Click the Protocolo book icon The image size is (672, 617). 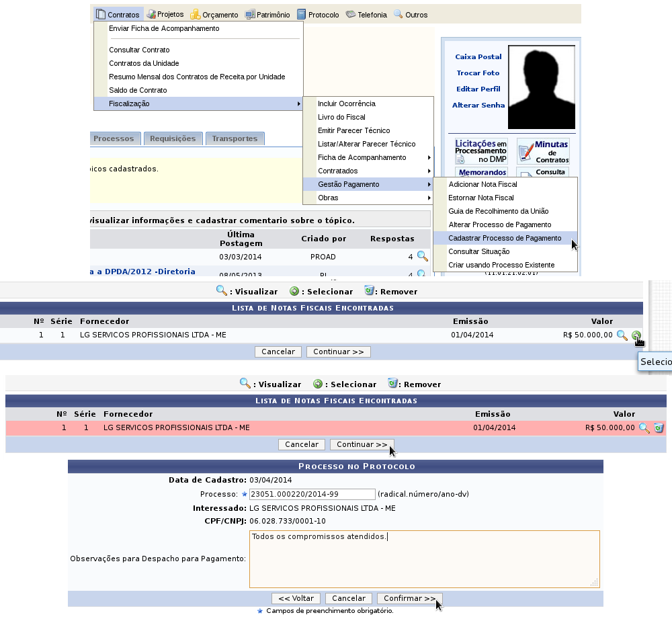click(302, 15)
